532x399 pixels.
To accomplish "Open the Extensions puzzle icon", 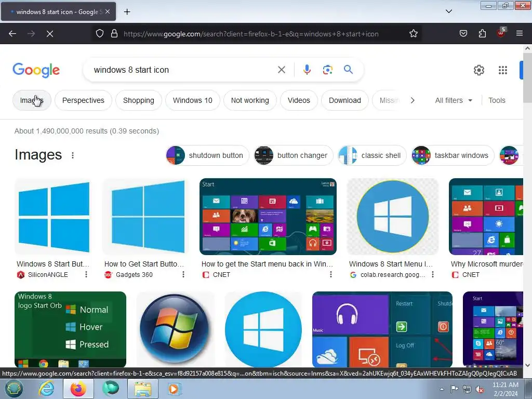I will click(482, 34).
